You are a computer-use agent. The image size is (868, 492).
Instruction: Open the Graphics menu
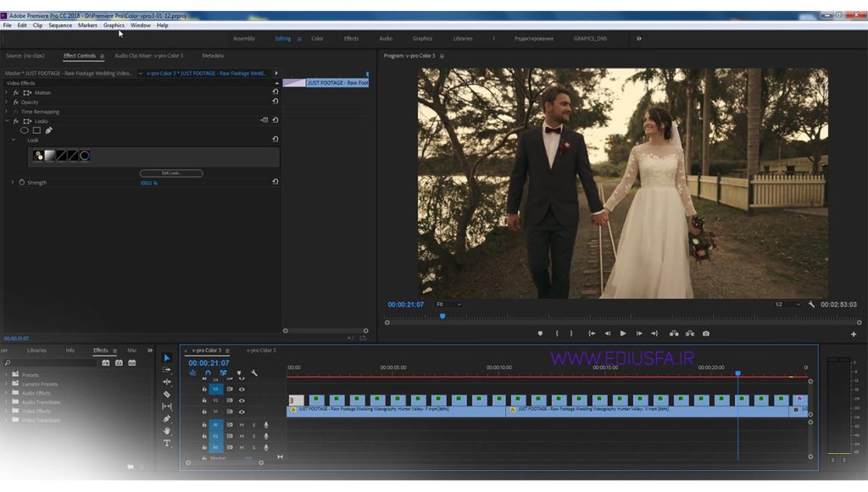pyautogui.click(x=114, y=25)
